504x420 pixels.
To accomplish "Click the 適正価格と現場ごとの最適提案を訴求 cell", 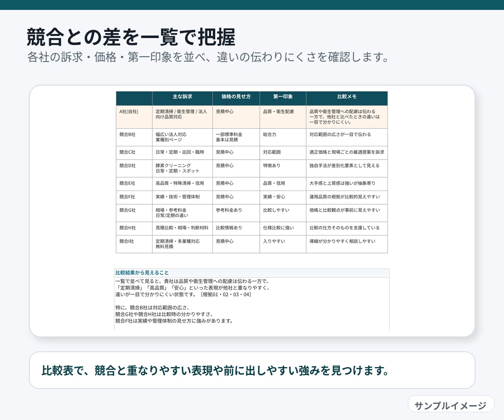I will point(347,153).
